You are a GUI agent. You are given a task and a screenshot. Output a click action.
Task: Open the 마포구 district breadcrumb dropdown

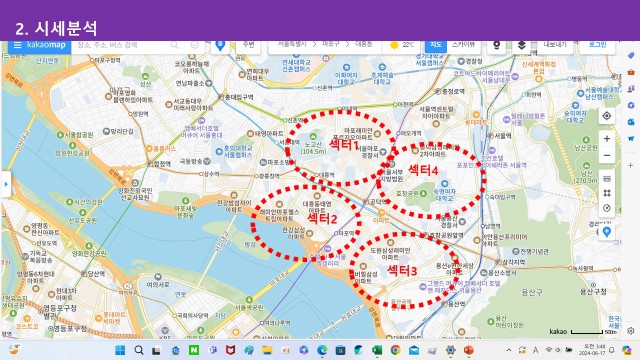(331, 44)
